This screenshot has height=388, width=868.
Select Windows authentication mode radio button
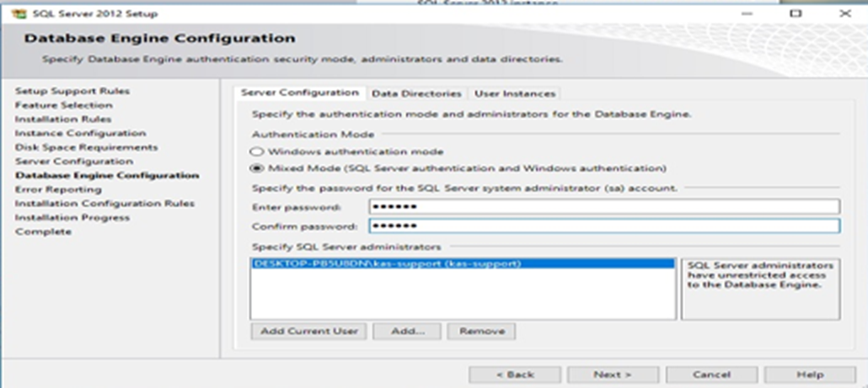[x=256, y=151]
